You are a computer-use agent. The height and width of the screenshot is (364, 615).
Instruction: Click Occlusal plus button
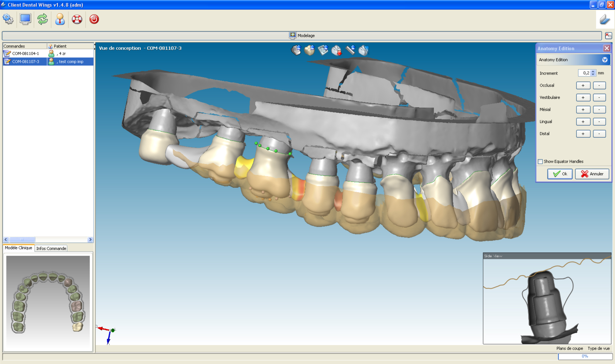(583, 85)
